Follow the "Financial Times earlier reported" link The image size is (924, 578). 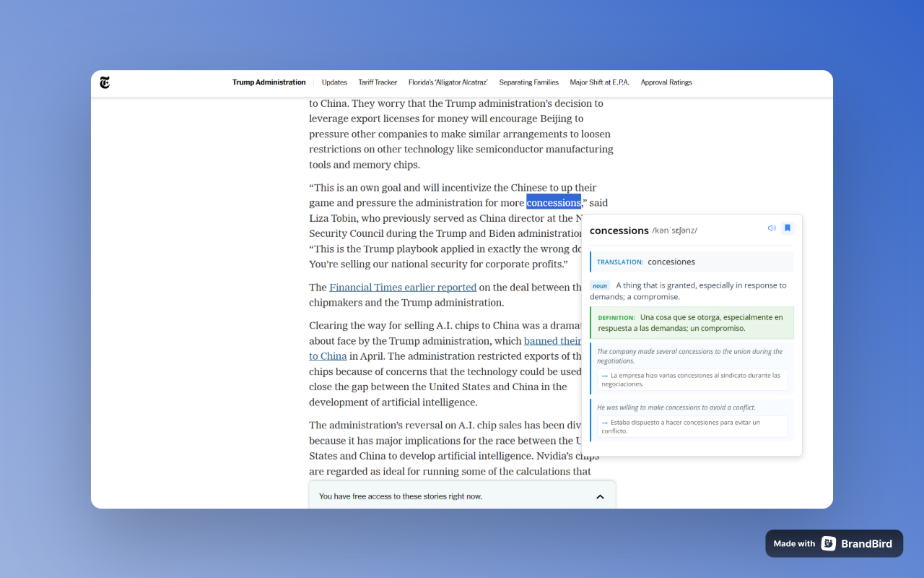[x=403, y=287]
